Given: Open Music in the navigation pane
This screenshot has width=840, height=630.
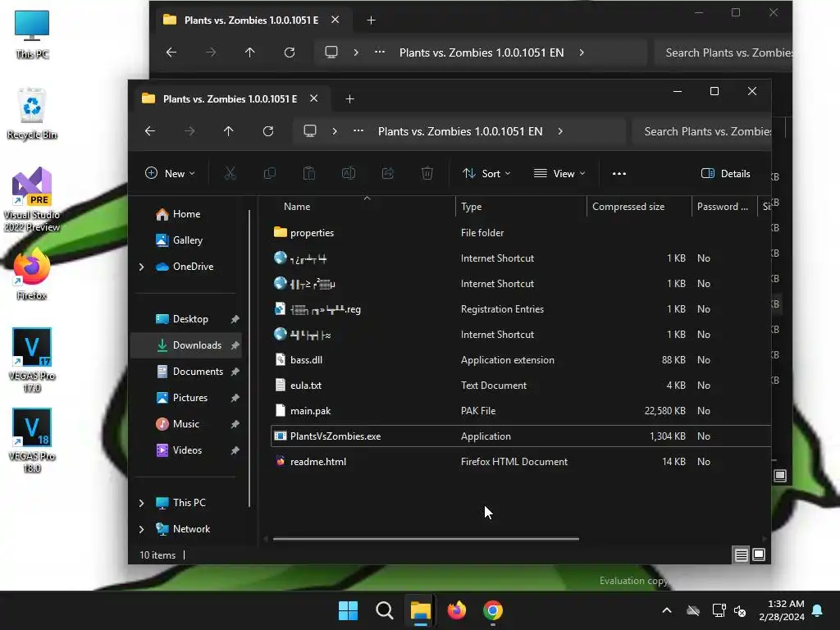Looking at the screenshot, I should pyautogui.click(x=185, y=424).
